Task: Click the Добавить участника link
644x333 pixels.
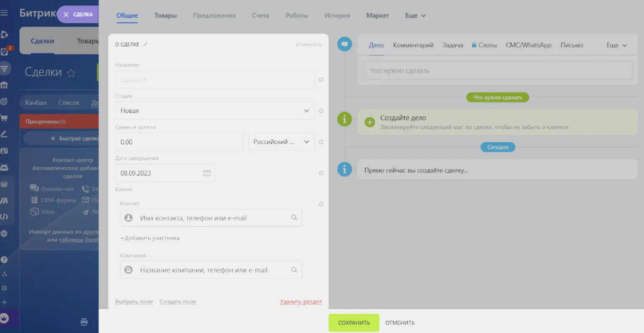Action: pyautogui.click(x=150, y=238)
